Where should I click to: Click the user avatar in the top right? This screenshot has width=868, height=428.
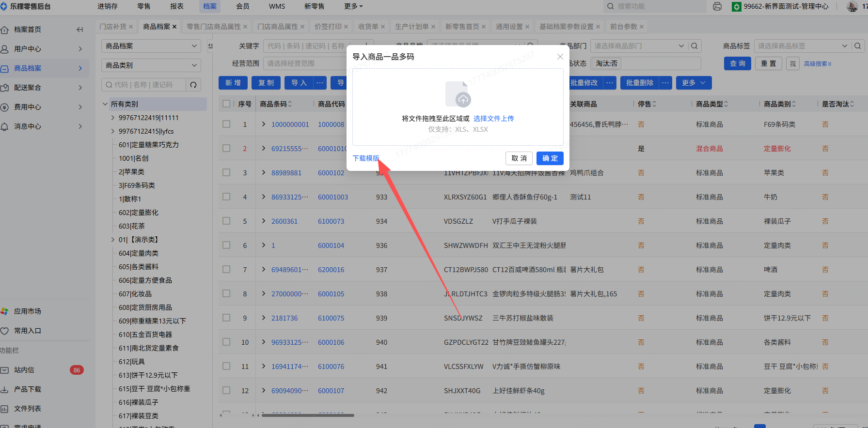(852, 6)
